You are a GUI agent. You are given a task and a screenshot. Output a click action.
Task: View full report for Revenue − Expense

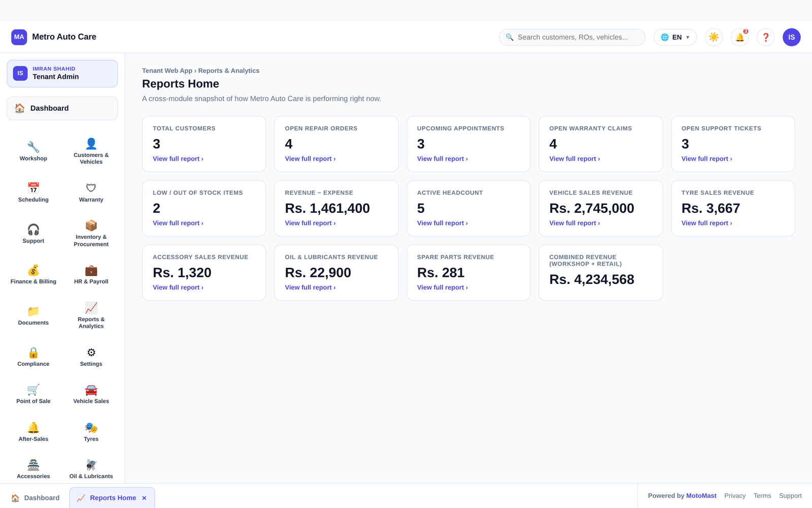310,223
